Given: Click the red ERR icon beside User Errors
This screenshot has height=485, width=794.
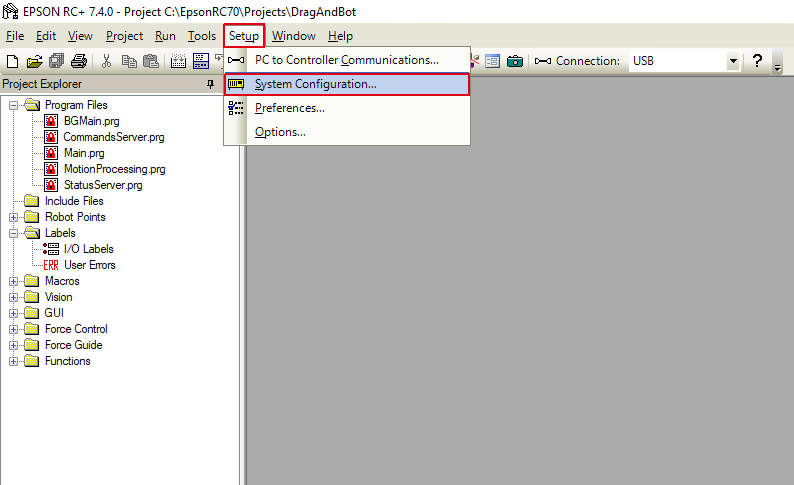Looking at the screenshot, I should point(51,265).
